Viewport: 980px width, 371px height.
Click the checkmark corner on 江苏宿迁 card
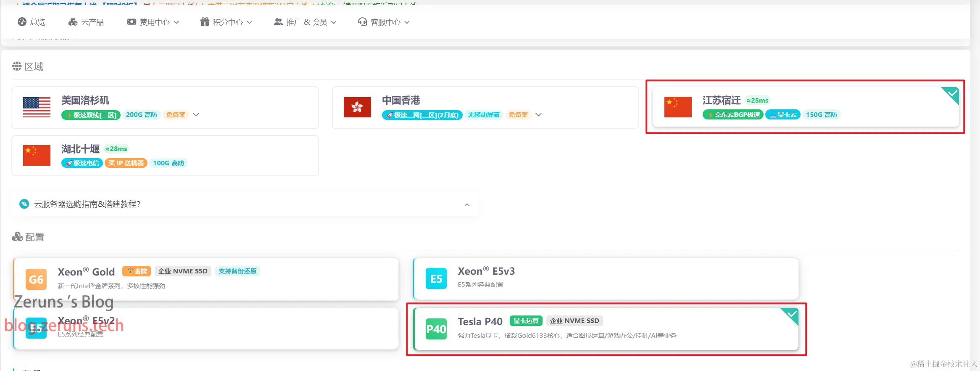point(952,93)
